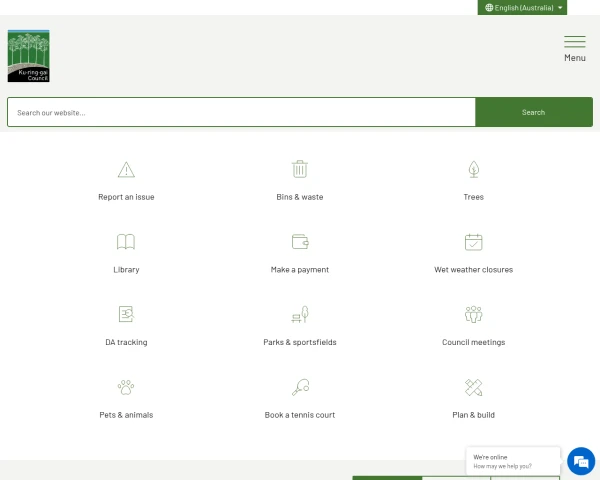Follow the Report an issue text link
This screenshot has height=480, width=600.
coord(126,197)
